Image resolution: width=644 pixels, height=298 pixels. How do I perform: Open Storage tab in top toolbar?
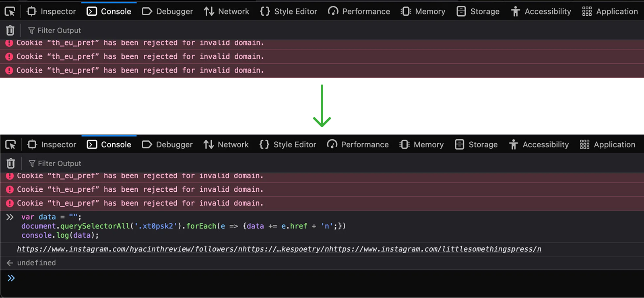click(478, 11)
